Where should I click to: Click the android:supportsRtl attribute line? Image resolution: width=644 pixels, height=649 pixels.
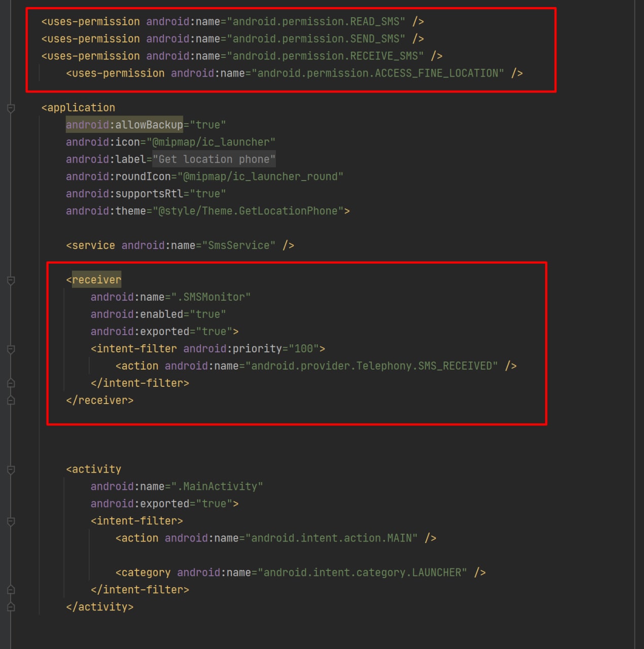pyautogui.click(x=146, y=194)
